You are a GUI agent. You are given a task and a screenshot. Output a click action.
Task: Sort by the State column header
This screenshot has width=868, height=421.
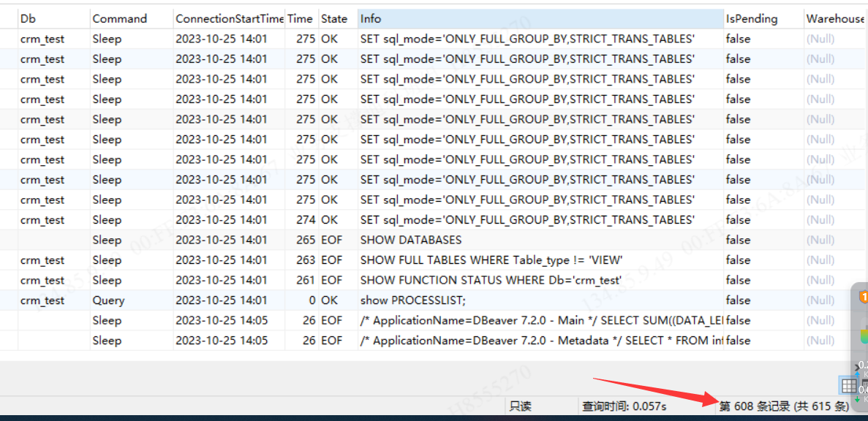tap(336, 19)
